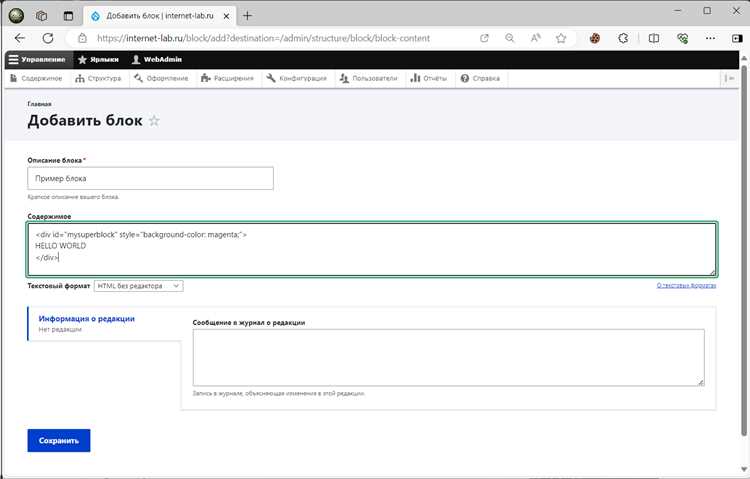Open the browser profile avatar
The width and height of the screenshot is (750, 479).
tap(16, 16)
